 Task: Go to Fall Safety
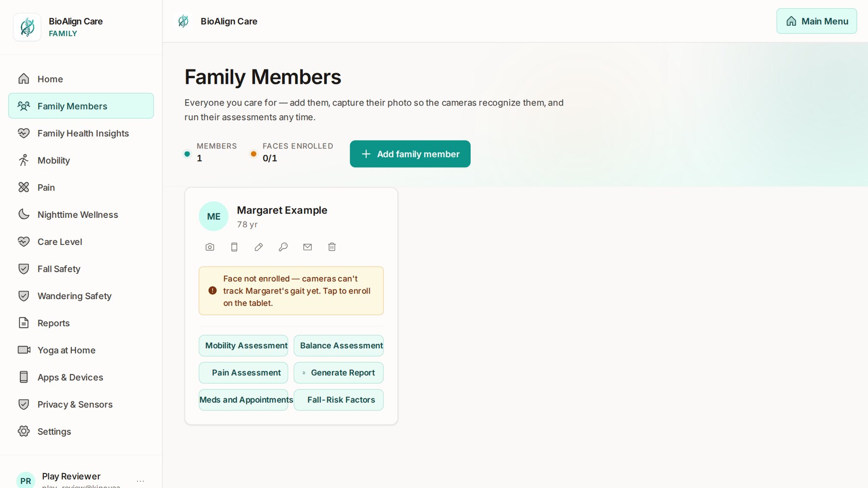point(81,269)
